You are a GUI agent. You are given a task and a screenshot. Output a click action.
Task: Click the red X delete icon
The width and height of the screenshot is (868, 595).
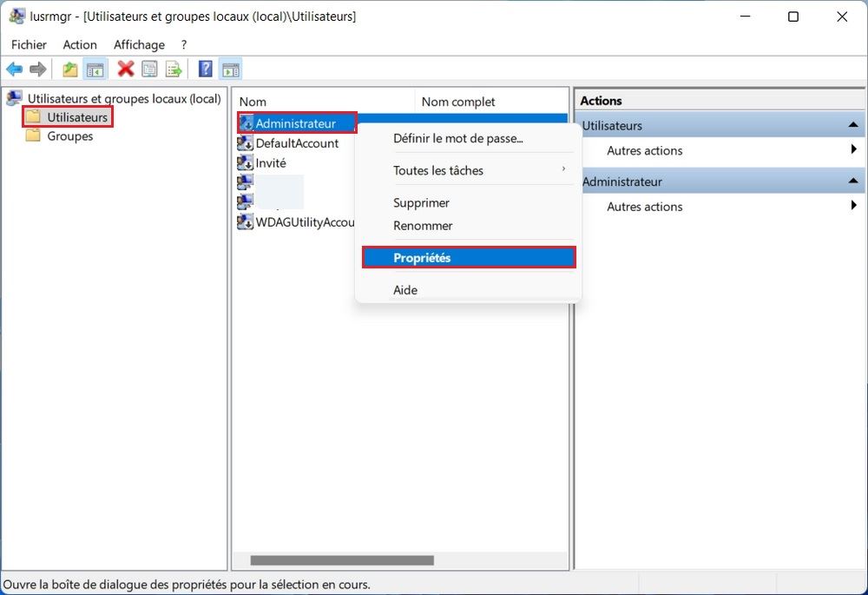click(126, 69)
